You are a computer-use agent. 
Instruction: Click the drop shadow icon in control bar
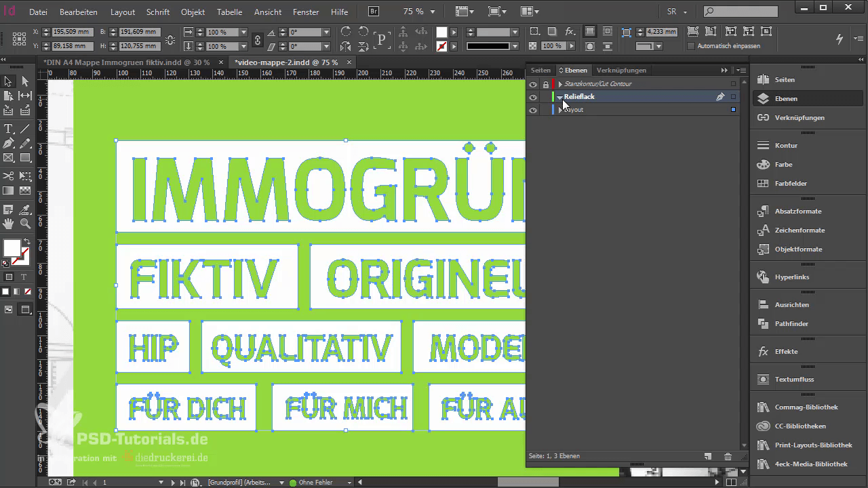click(x=552, y=32)
